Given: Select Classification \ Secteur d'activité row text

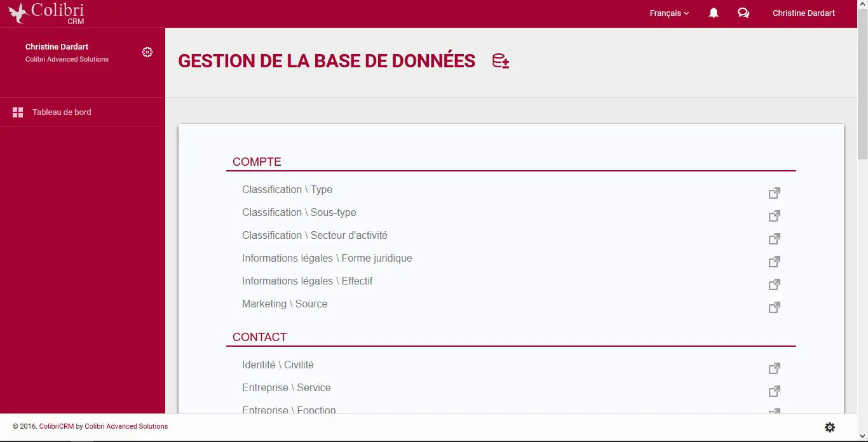Looking at the screenshot, I should tap(315, 236).
